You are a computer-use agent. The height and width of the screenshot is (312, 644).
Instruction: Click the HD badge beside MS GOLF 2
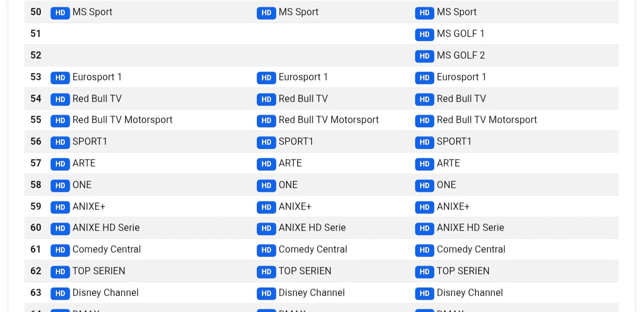pos(424,56)
